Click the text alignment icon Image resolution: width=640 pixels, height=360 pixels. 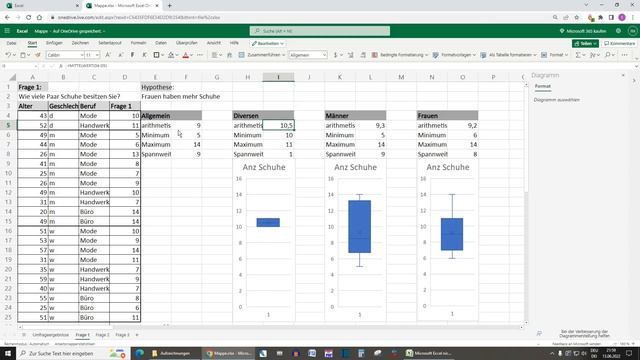pyautogui.click(x=214, y=55)
